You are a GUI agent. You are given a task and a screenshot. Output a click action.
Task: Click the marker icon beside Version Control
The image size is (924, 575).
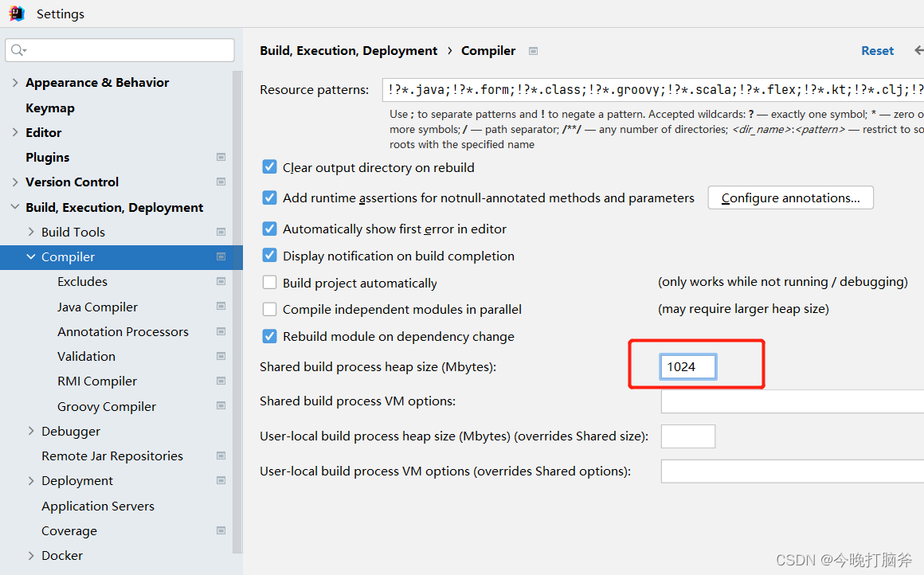click(221, 182)
